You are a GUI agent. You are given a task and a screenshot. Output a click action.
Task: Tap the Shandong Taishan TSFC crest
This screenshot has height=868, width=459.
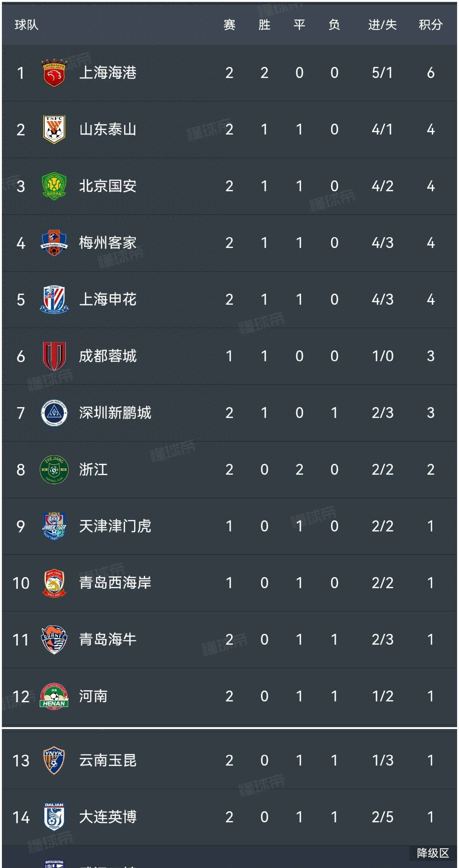click(x=54, y=129)
